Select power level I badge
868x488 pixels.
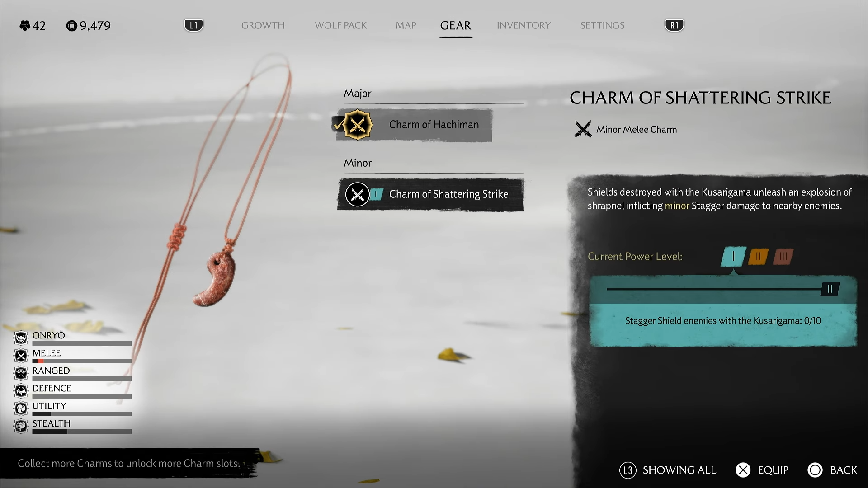[x=733, y=257]
